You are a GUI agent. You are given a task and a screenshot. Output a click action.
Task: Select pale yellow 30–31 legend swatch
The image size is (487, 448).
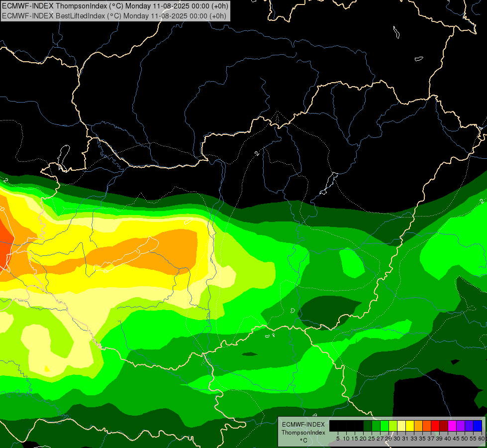point(401,426)
